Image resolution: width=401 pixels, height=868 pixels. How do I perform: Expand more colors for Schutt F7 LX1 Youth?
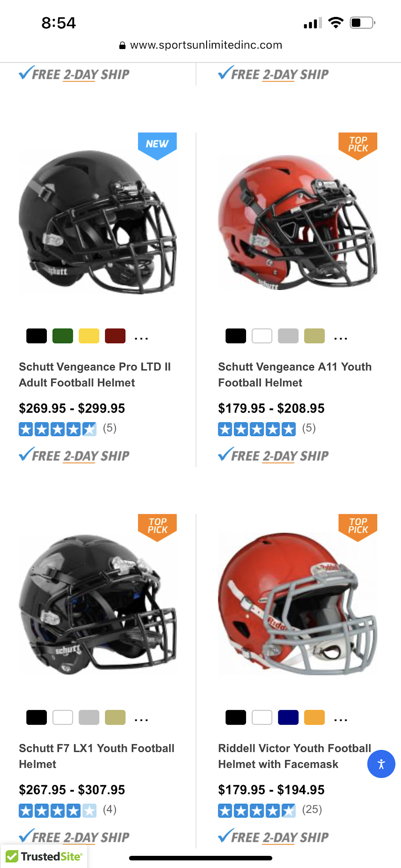[x=141, y=719]
